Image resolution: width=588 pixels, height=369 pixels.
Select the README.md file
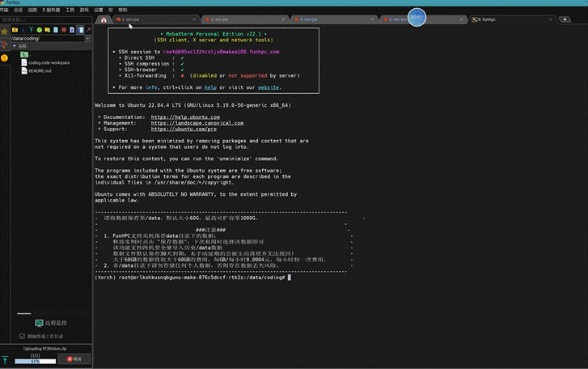(36, 71)
